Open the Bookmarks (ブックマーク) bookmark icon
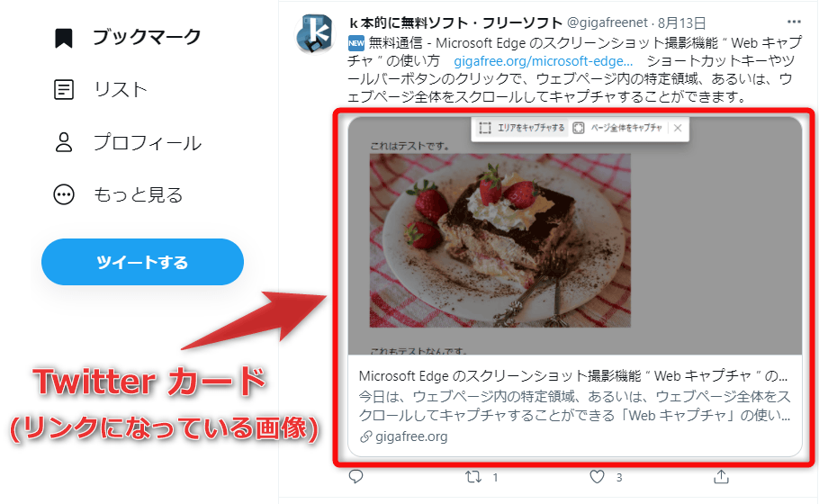819x504 pixels. point(64,38)
